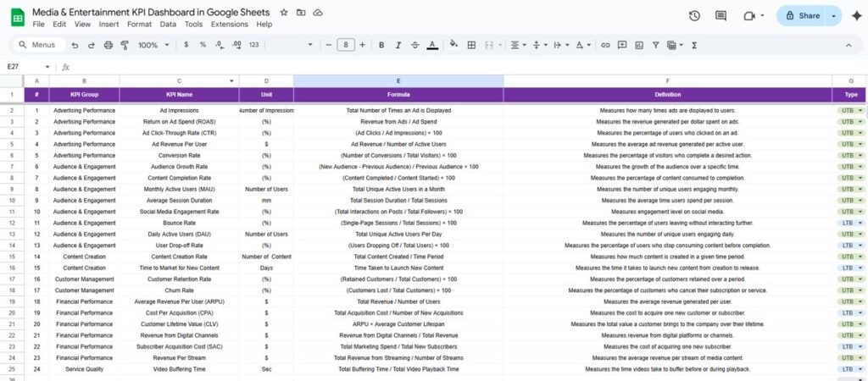Open horizontal align dropdown
This screenshot has height=381, width=868.
(518, 46)
